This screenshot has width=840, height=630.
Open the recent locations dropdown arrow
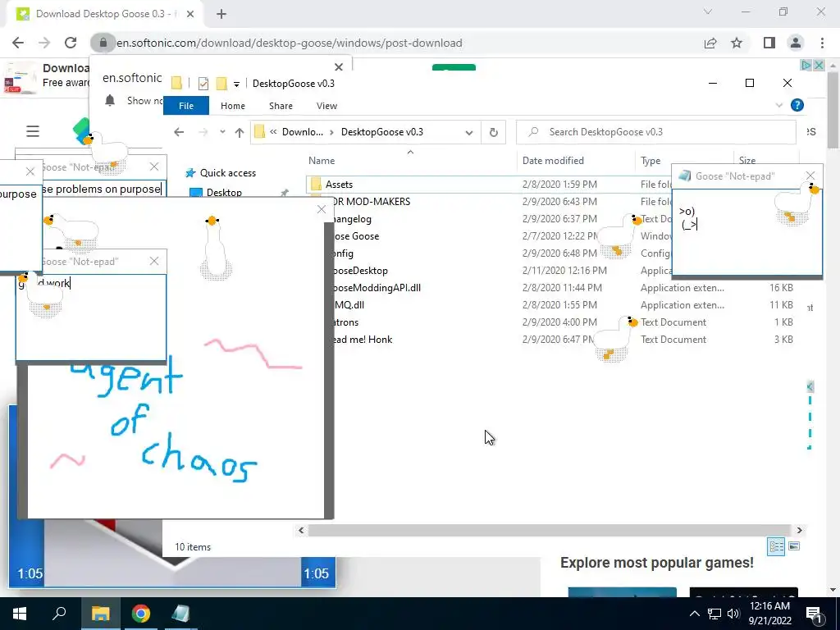coord(222,132)
